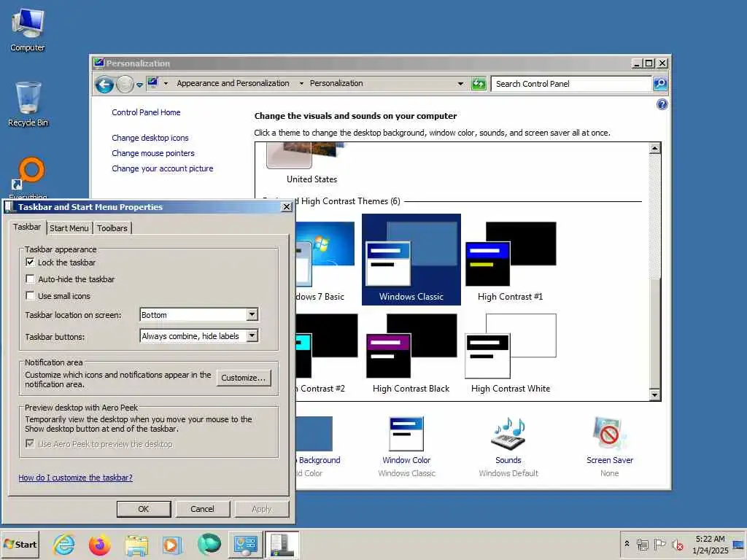Viewport: 747px width, 560px height.
Task: Refresh the Control Panel address bar
Action: coord(479,84)
